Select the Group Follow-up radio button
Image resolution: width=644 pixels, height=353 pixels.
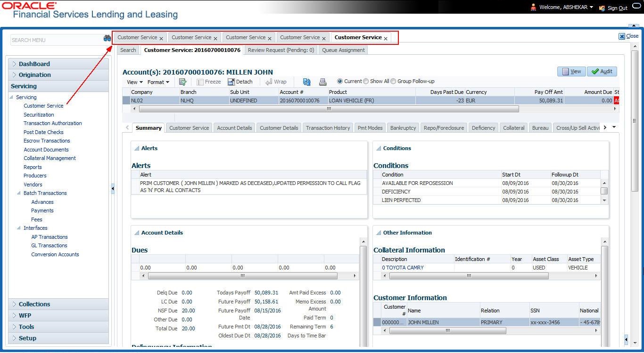point(393,81)
